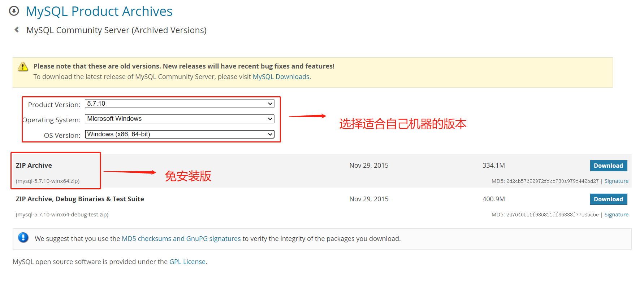Viewport: 644px width, 290px height.
Task: Download the Debug Binaries & Test Suite
Action: pos(608,199)
